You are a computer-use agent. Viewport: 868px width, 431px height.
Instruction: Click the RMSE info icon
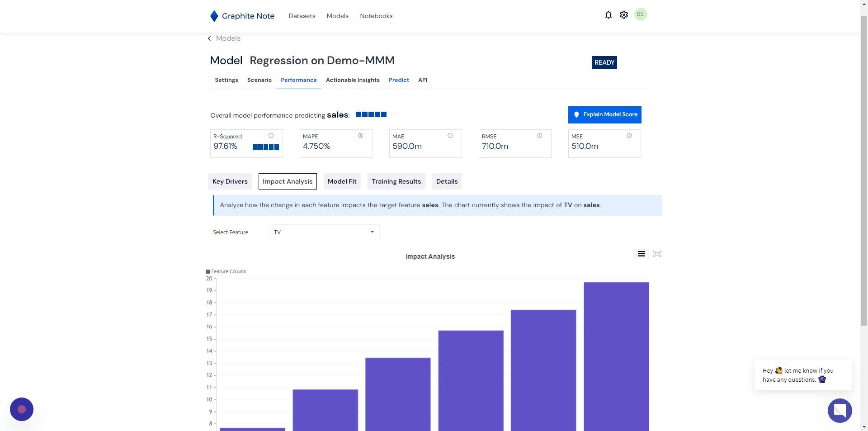pos(539,136)
